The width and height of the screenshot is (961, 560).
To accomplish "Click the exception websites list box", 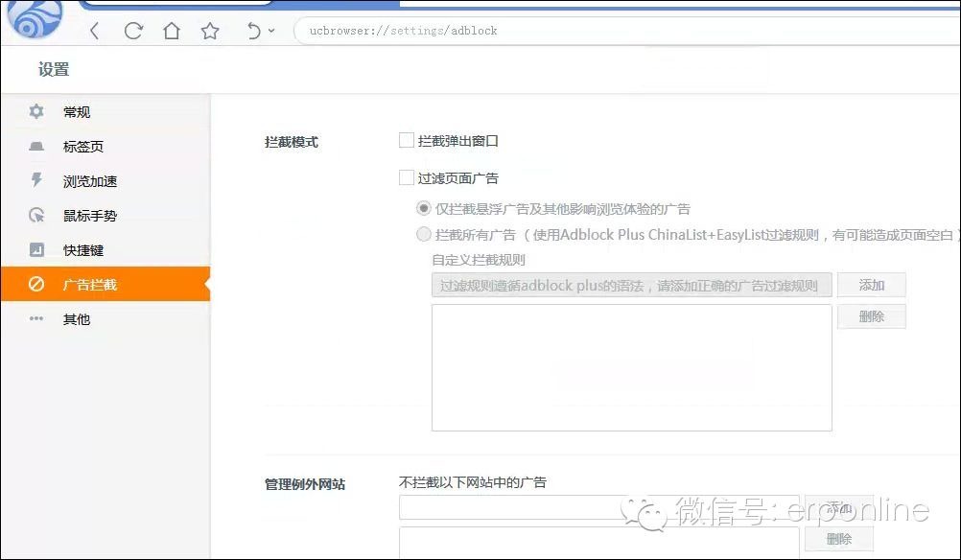I will (x=599, y=543).
